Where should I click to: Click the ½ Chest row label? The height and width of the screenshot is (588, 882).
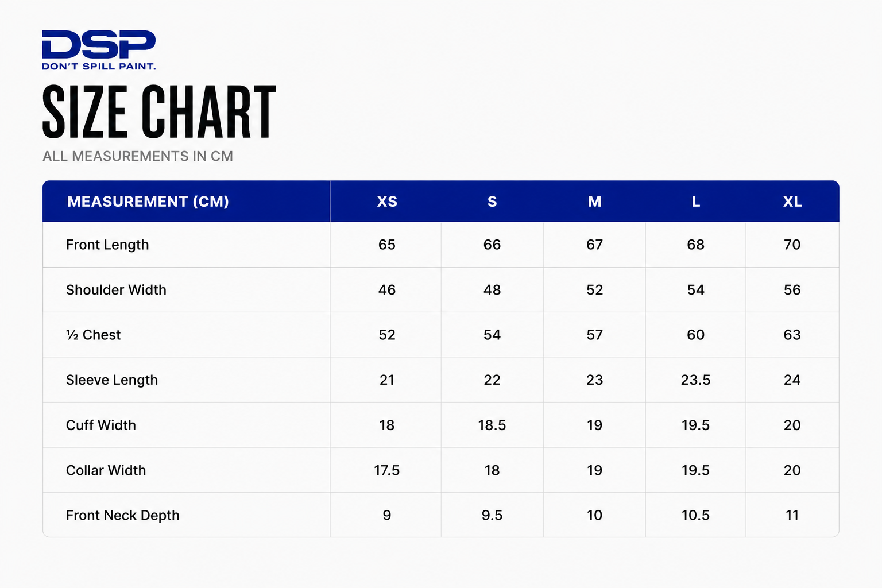(x=94, y=335)
